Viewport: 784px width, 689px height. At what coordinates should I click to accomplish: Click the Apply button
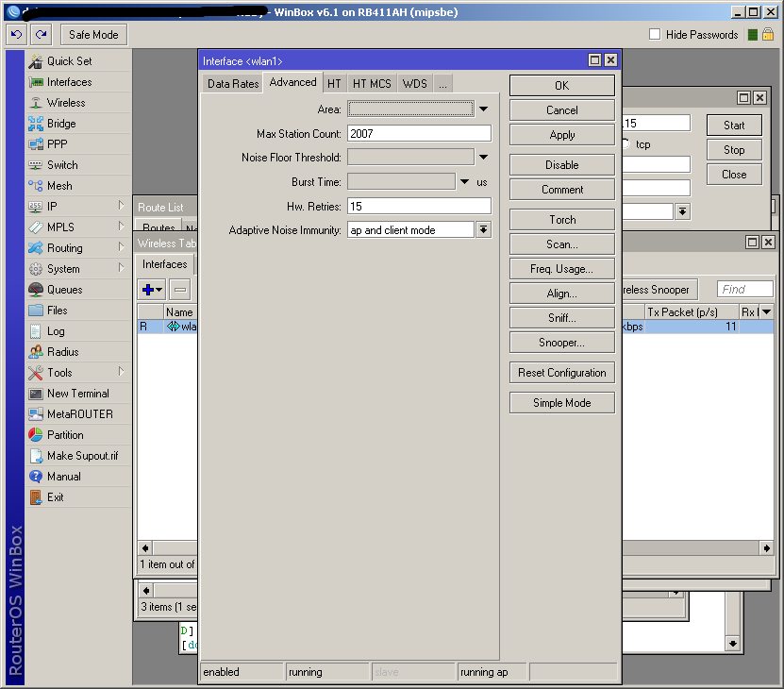[562, 135]
